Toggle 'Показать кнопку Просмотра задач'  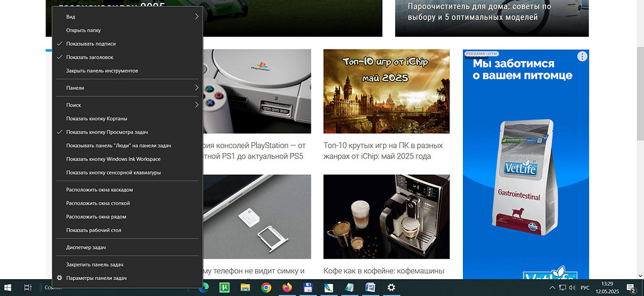[x=107, y=132]
